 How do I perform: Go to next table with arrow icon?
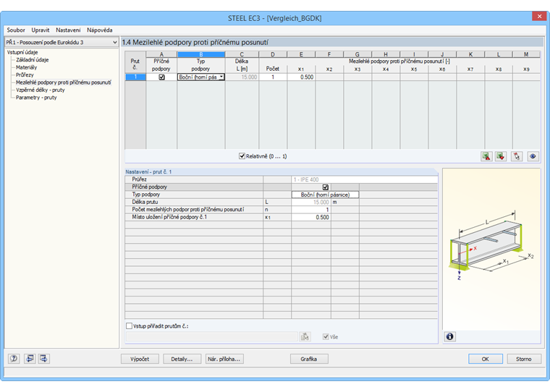click(x=44, y=358)
